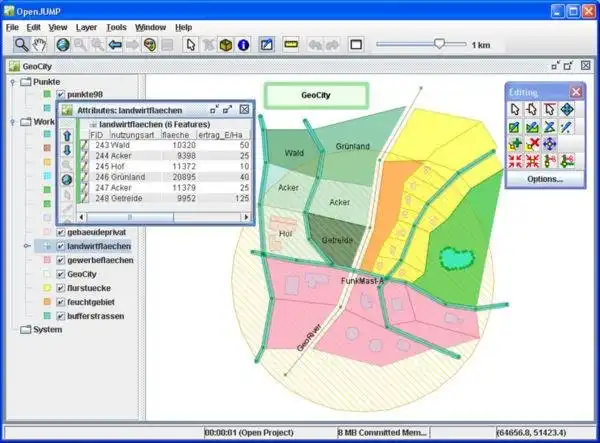Choose Select Features arrow in Editing toolbox
The width and height of the screenshot is (600, 443).
click(x=515, y=109)
